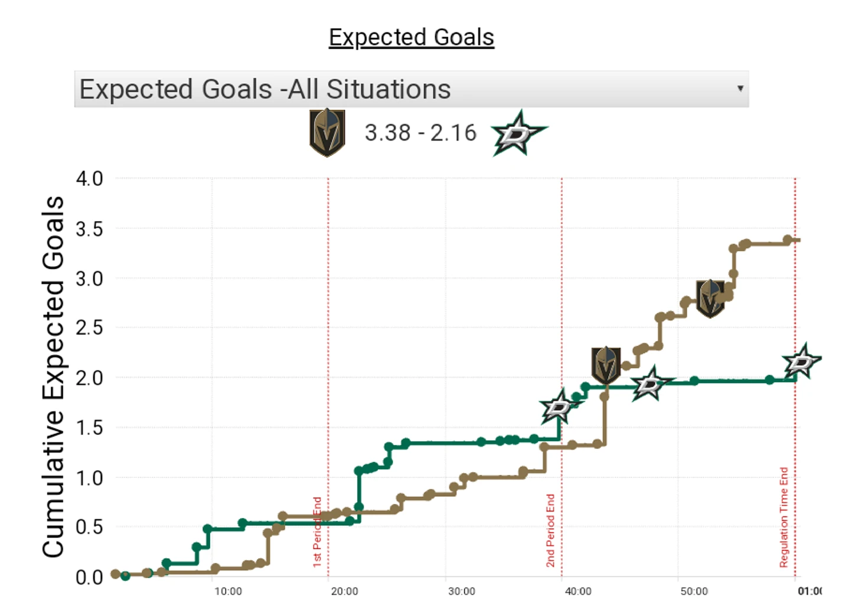Click the 30:00 label on the time axis

tap(461, 591)
